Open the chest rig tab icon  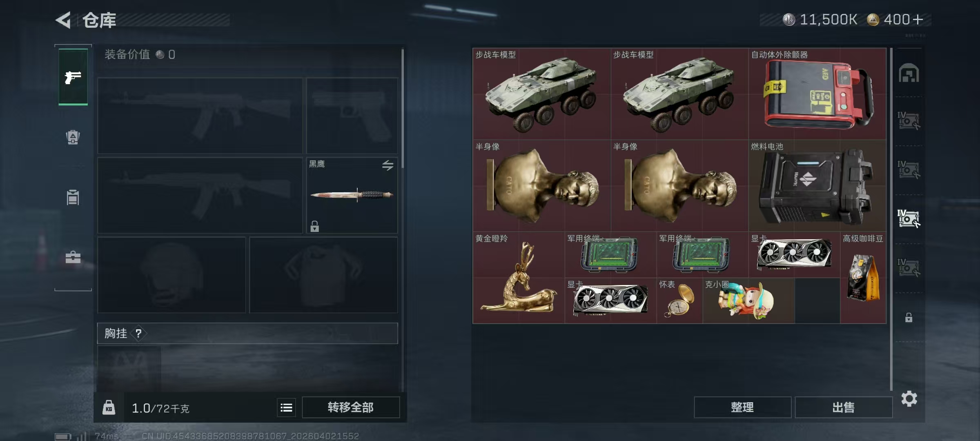(73, 197)
